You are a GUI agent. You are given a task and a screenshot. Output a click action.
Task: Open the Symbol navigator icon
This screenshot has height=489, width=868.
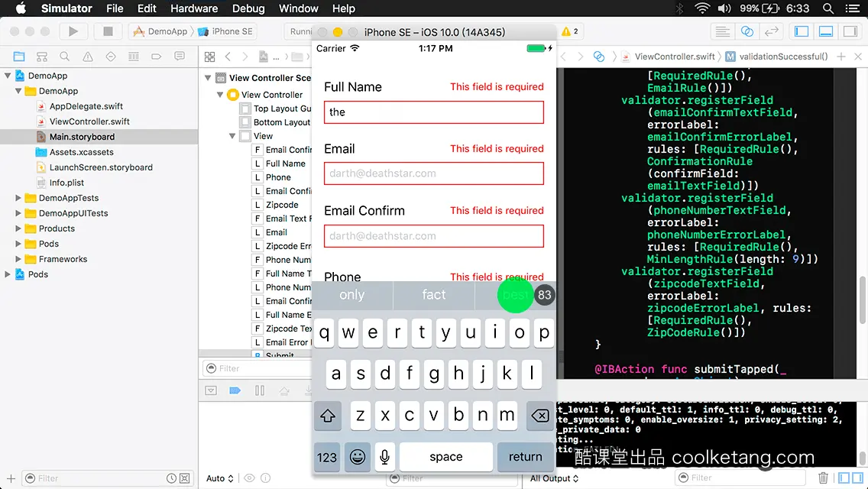[42, 57]
